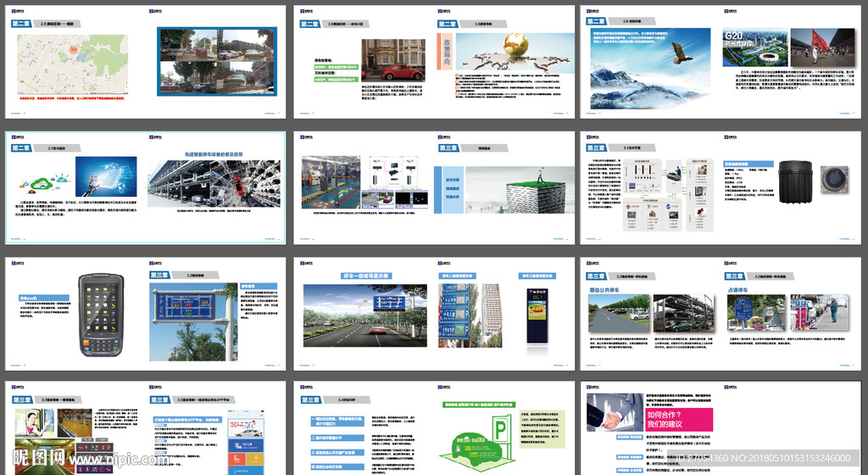Select the round embedded ground sensor photo
Viewport: 868px width, 475px height.
[x=834, y=179]
